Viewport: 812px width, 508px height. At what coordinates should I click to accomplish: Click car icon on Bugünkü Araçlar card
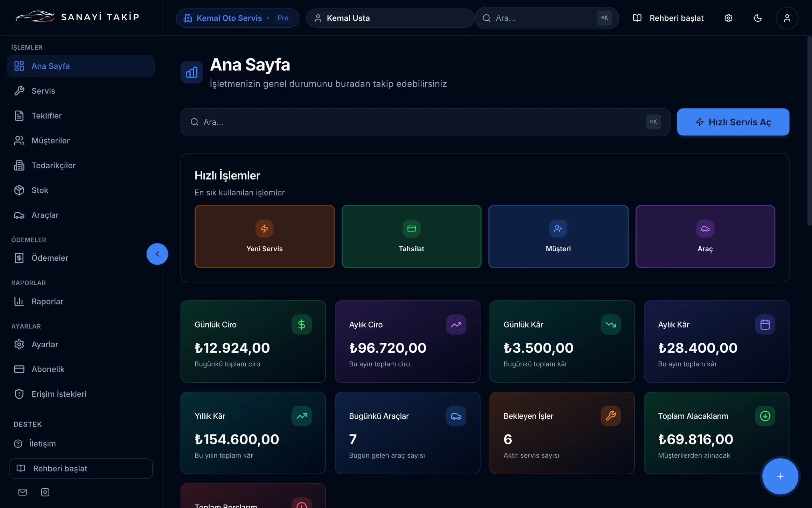456,416
